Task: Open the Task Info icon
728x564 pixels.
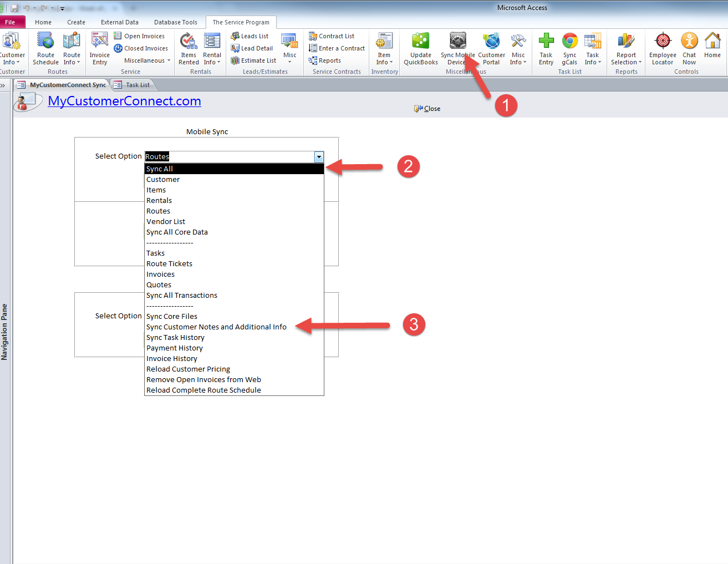Action: pos(593,48)
